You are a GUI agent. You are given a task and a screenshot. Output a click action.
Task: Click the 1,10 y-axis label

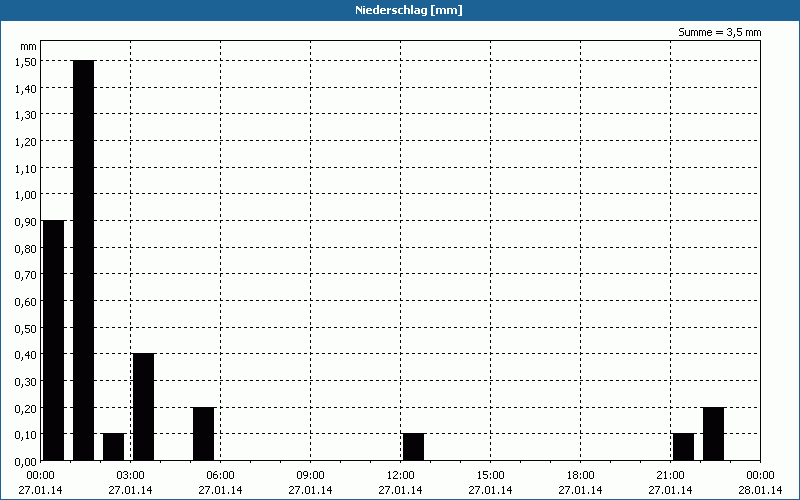click(x=26, y=168)
